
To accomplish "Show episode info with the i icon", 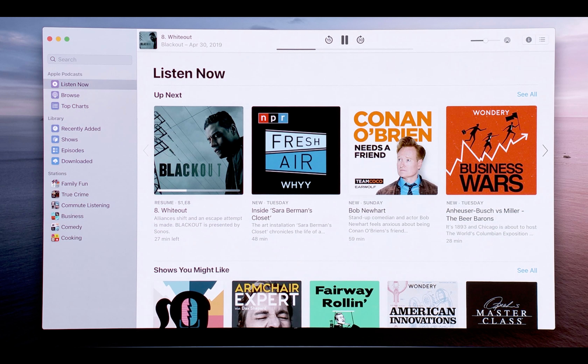I will click(528, 40).
